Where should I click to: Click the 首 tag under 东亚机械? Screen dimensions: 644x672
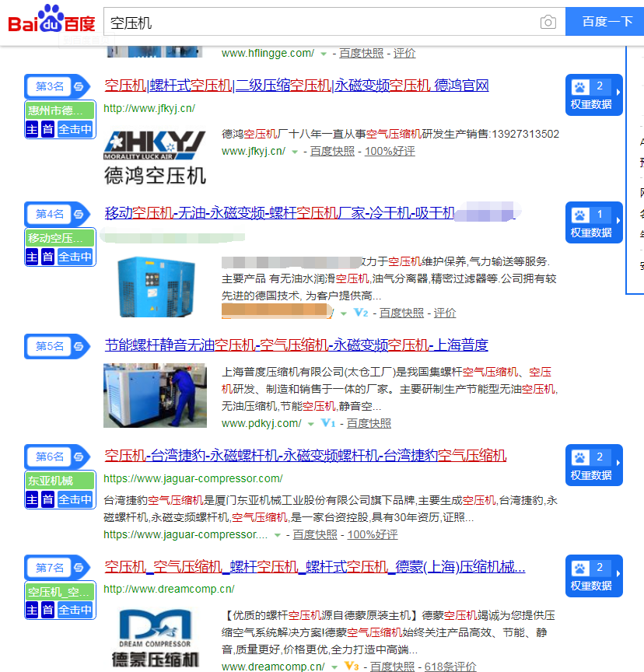[47, 499]
